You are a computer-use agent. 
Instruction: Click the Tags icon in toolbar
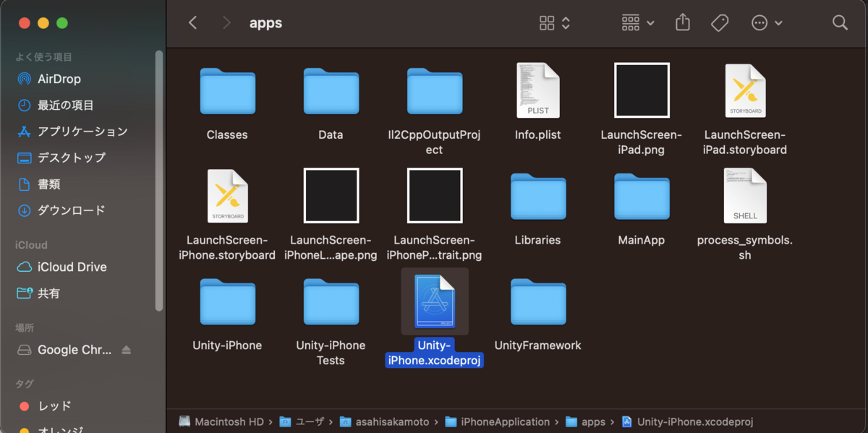coord(720,22)
